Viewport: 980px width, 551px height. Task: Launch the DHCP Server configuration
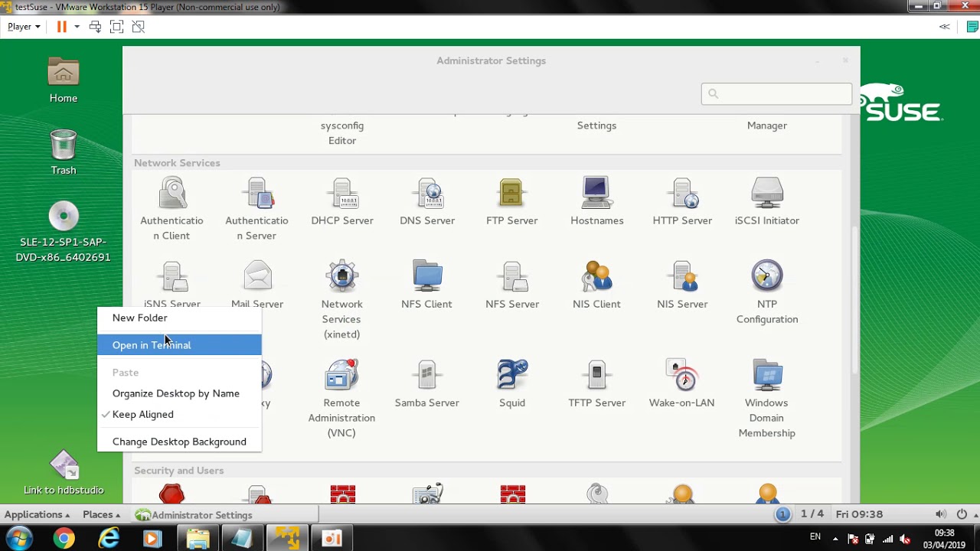pos(342,201)
